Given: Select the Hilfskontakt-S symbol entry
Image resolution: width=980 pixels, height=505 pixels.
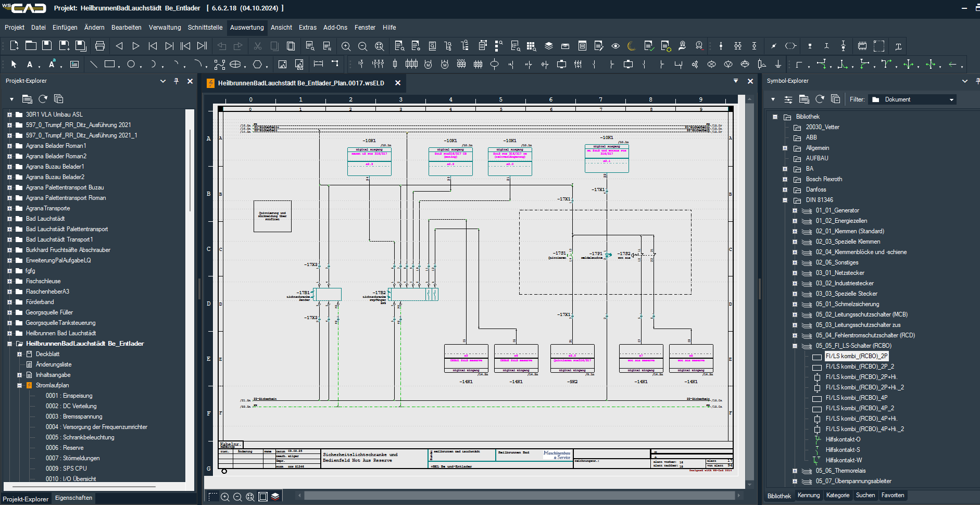Looking at the screenshot, I should coord(843,450).
